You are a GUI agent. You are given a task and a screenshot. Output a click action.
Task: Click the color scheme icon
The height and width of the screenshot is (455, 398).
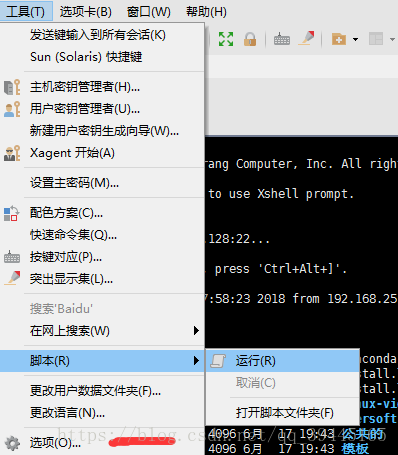(x=11, y=213)
